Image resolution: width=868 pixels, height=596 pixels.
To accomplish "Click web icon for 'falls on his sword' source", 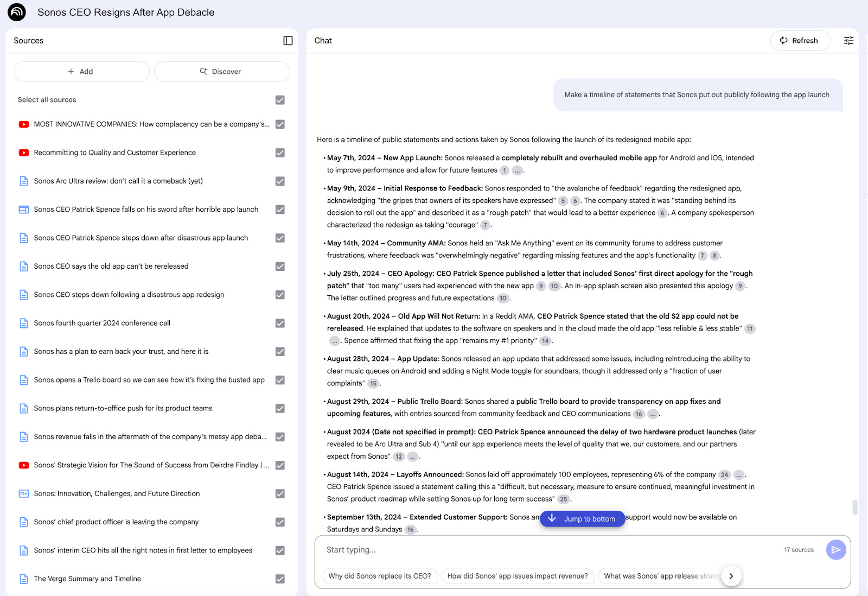I will pyautogui.click(x=24, y=210).
